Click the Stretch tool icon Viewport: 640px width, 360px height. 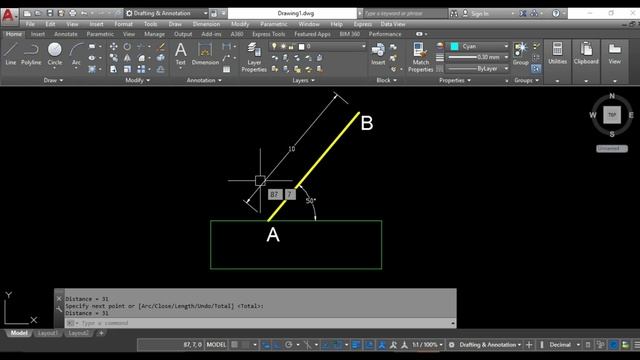[113, 69]
